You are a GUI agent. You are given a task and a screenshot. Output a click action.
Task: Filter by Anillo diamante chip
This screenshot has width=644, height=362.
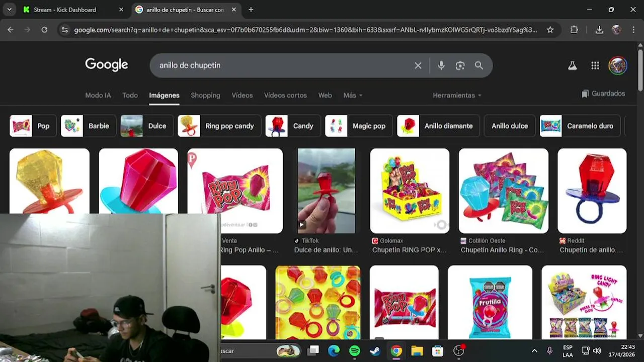pyautogui.click(x=438, y=126)
